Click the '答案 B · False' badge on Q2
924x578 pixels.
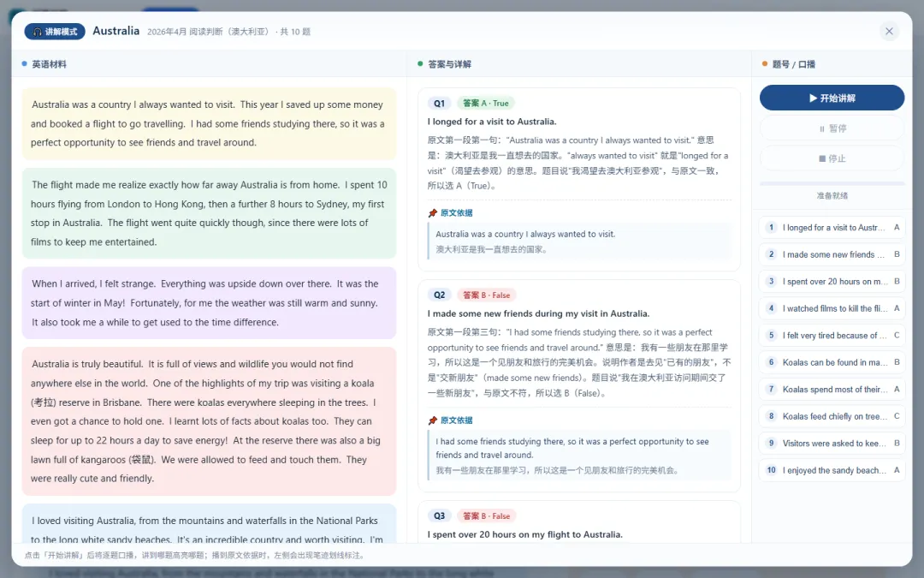click(x=486, y=295)
